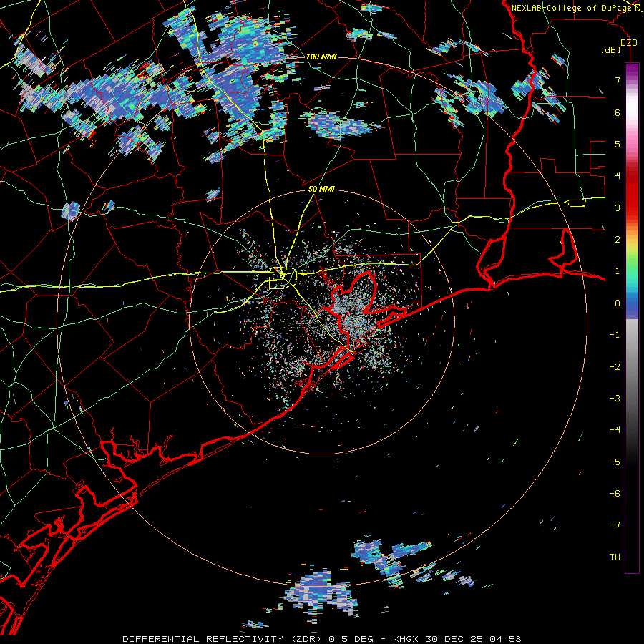This screenshot has width=644, height=644.
Task: Select the "0" value on the dB scale
Action: (x=618, y=303)
